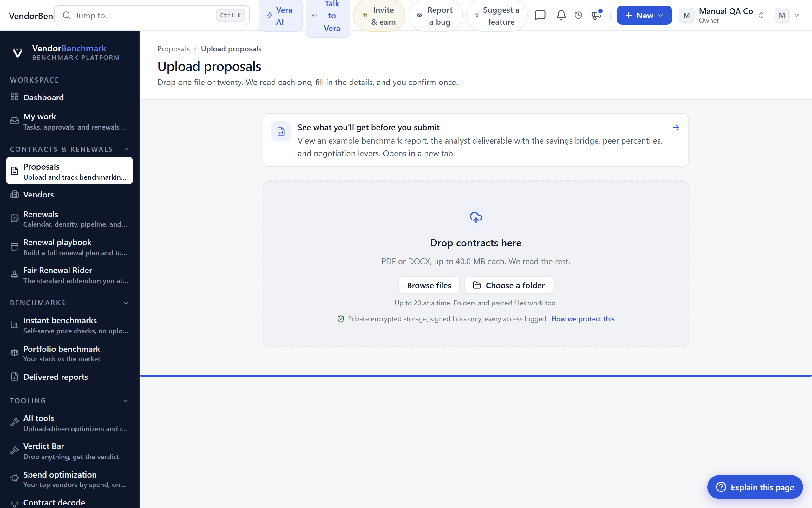
Task: Click the Drop contracts here upload zone
Action: pyautogui.click(x=475, y=264)
